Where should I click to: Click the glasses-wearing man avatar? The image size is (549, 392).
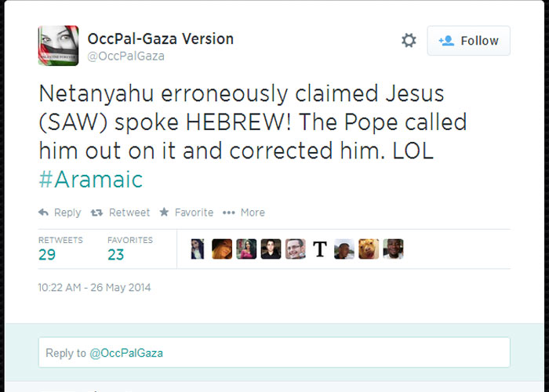pyautogui.click(x=296, y=249)
